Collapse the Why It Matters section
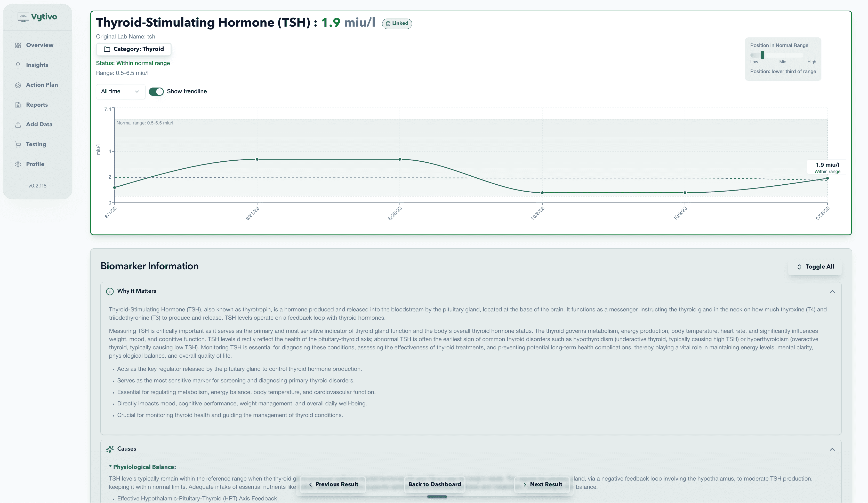The image size is (868, 503). [833, 291]
